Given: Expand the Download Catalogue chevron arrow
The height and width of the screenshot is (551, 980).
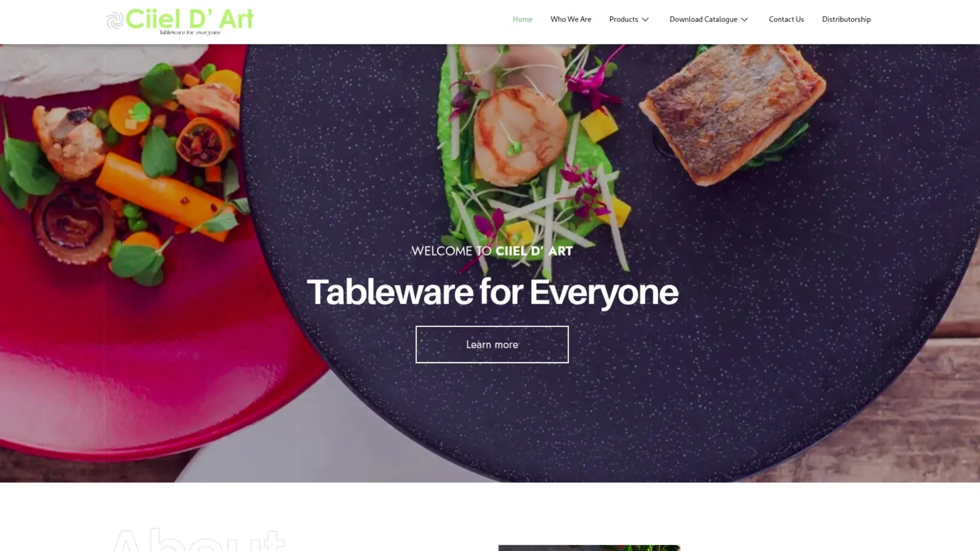Looking at the screenshot, I should 744,19.
